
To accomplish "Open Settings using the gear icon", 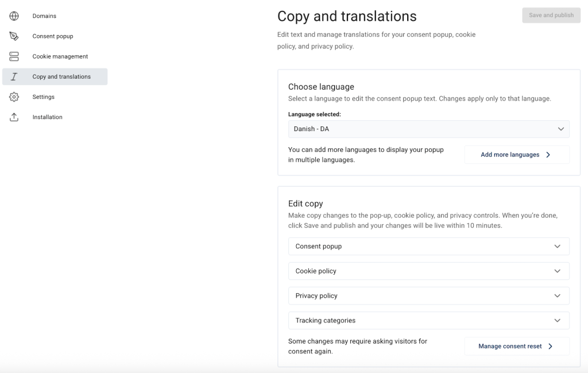I will [14, 97].
